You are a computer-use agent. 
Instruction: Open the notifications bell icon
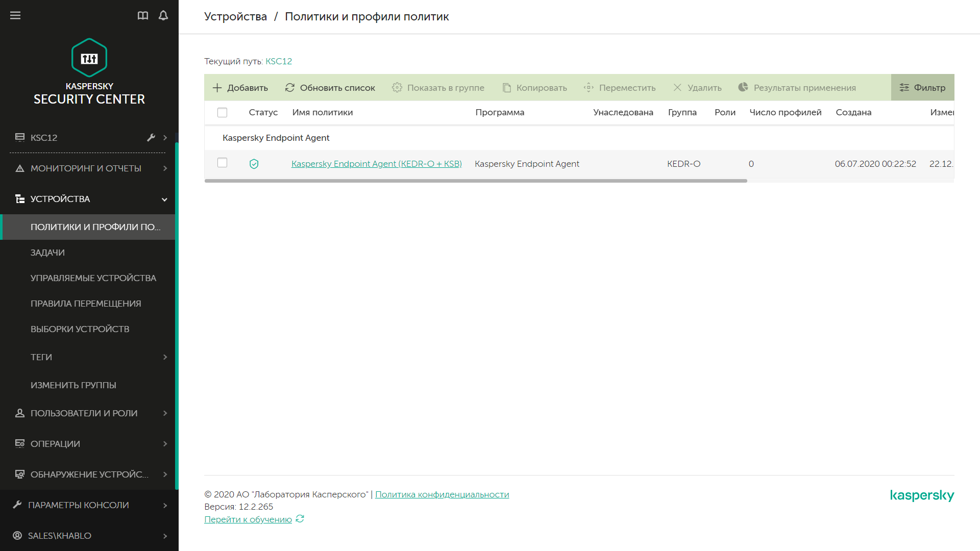(x=163, y=15)
